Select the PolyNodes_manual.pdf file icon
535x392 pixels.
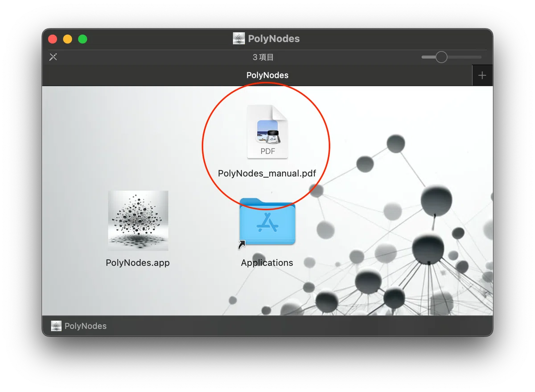click(x=267, y=132)
